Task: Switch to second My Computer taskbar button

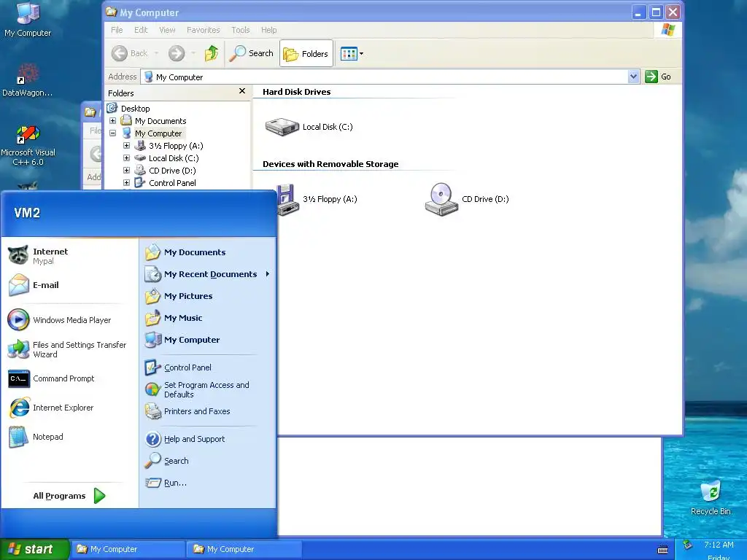Action: pyautogui.click(x=244, y=549)
